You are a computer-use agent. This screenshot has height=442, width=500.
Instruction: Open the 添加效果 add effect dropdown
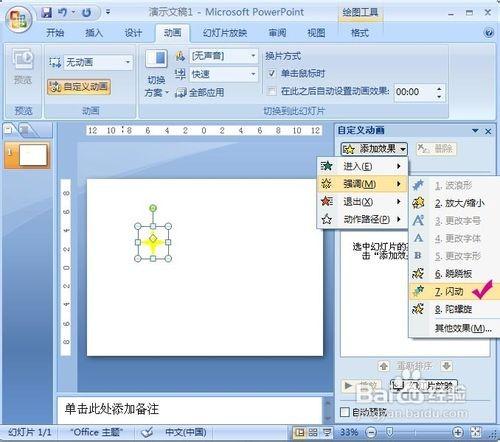(374, 149)
